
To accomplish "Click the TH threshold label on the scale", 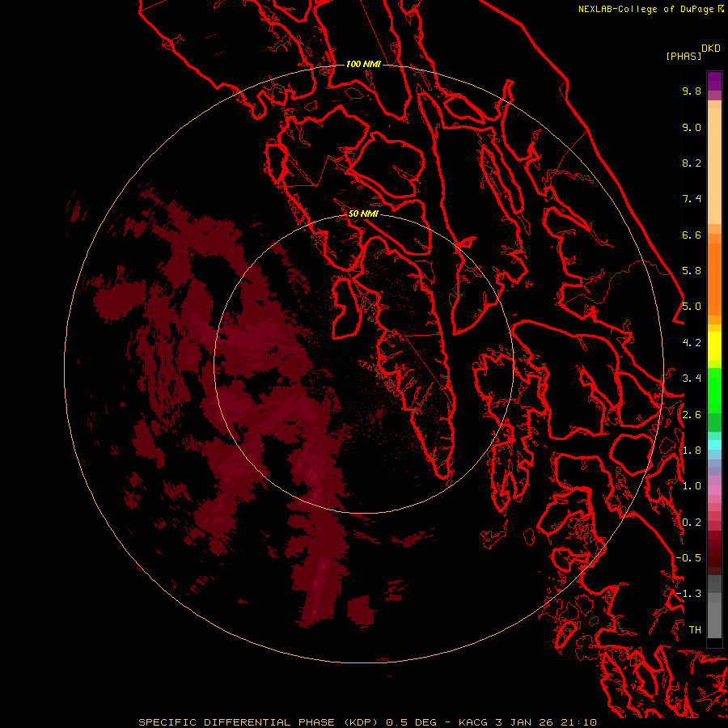I will [695, 630].
